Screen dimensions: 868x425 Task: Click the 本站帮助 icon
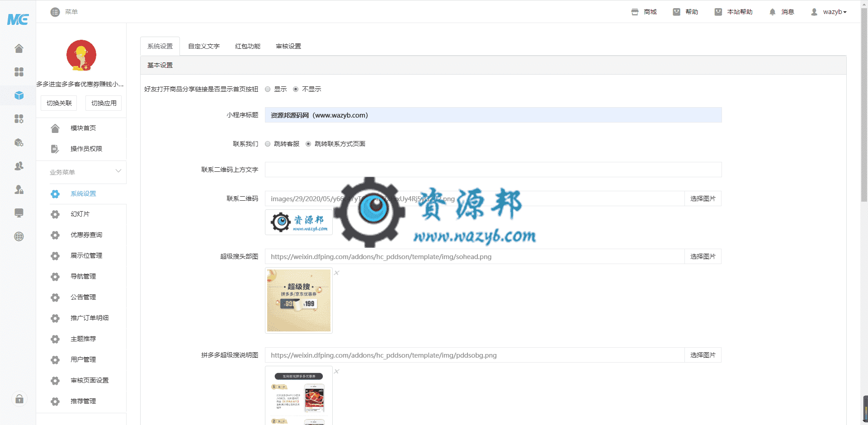pos(718,12)
